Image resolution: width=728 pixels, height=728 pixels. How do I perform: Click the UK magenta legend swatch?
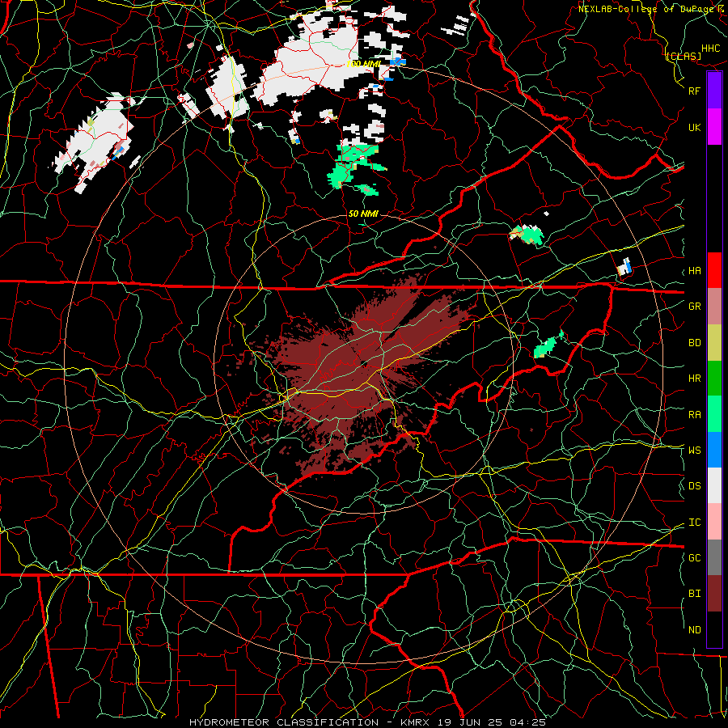click(714, 127)
